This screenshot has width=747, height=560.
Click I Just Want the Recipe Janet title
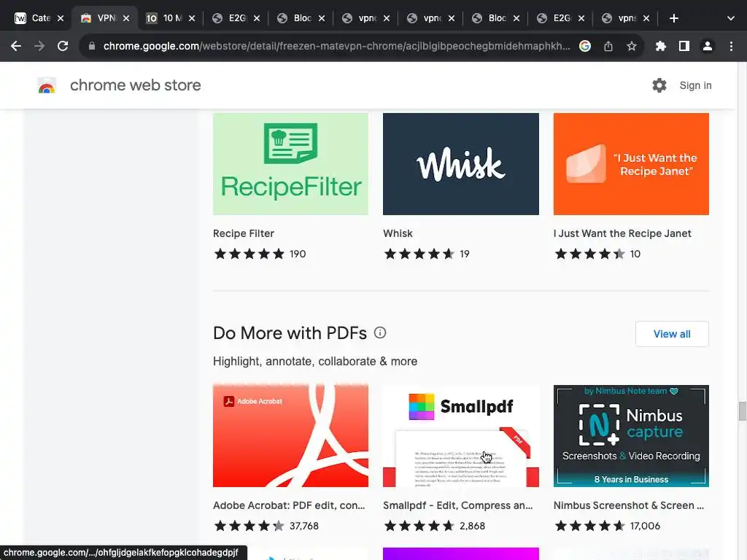(622, 233)
